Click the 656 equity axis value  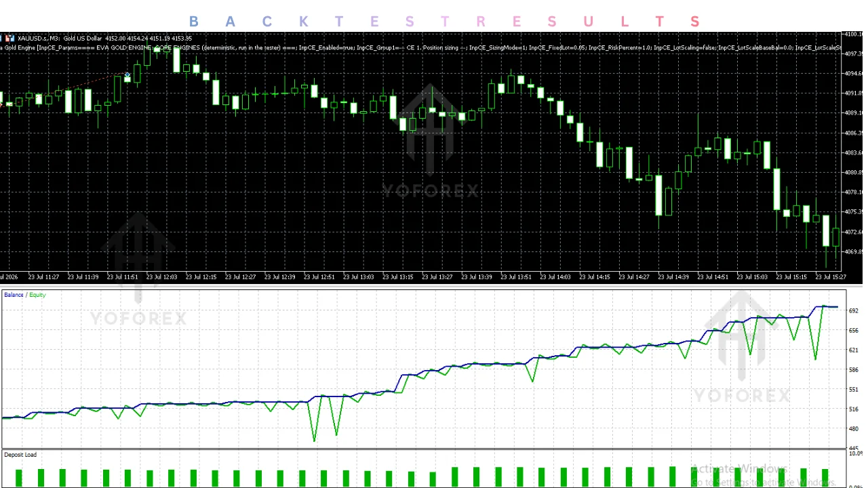[x=853, y=330]
